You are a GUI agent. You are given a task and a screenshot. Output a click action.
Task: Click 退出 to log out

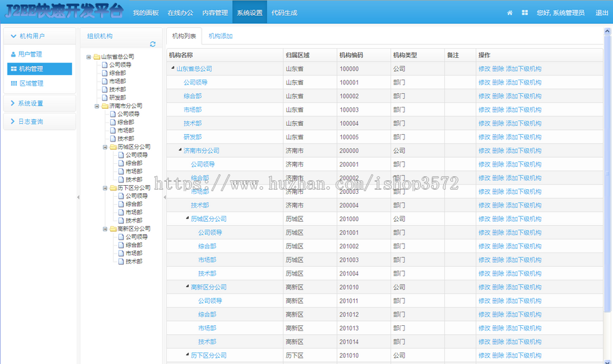point(601,13)
